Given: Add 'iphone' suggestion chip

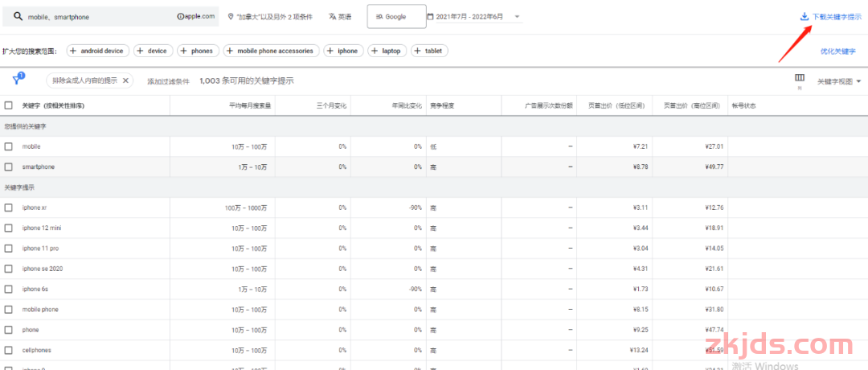Looking at the screenshot, I should pyautogui.click(x=344, y=51).
